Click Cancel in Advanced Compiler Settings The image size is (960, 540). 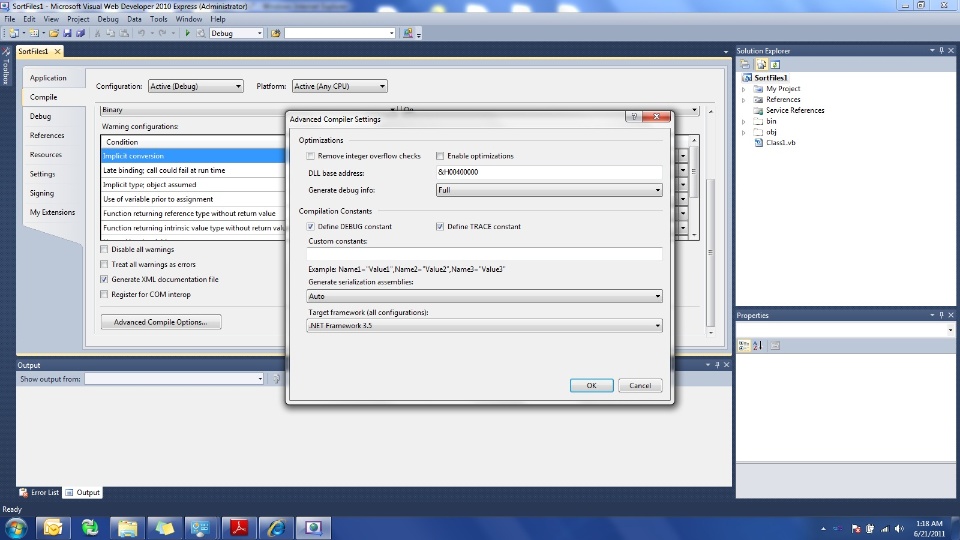(x=640, y=385)
